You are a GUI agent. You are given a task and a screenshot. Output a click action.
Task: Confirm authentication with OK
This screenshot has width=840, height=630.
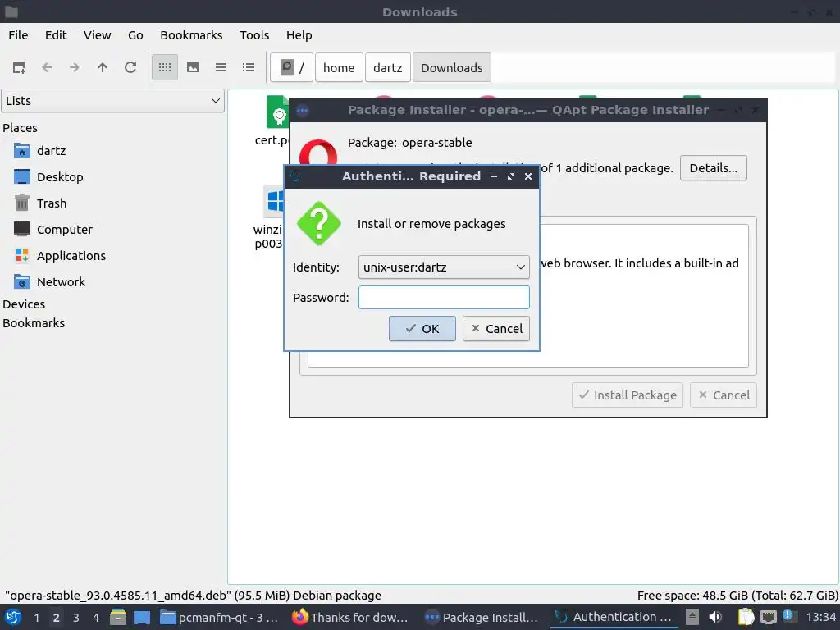click(422, 328)
